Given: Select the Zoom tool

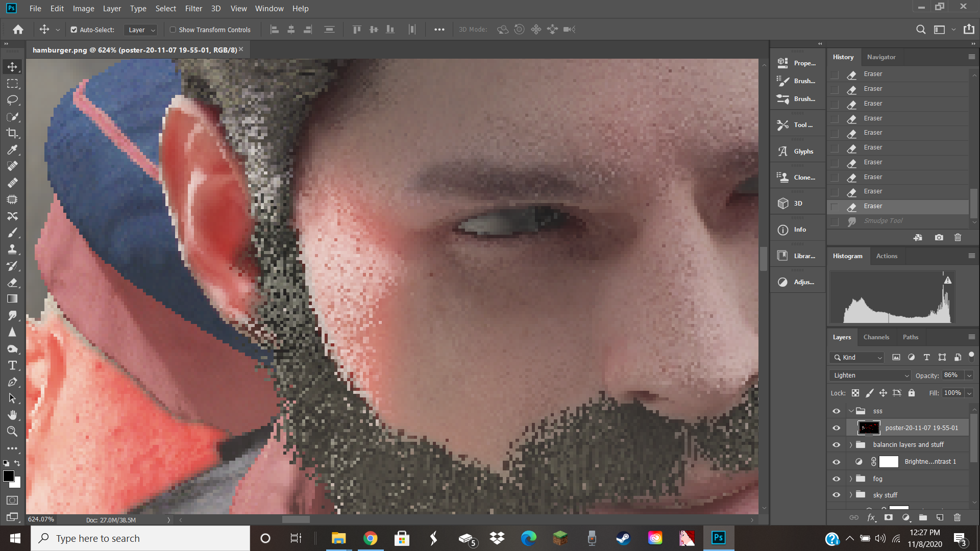Looking at the screenshot, I should [12, 432].
